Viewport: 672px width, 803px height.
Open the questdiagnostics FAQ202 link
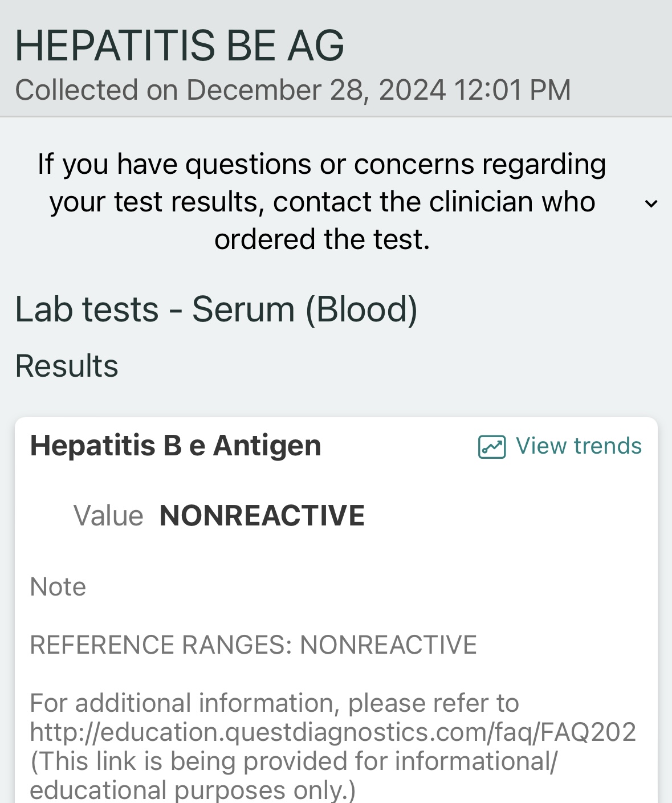(x=333, y=732)
